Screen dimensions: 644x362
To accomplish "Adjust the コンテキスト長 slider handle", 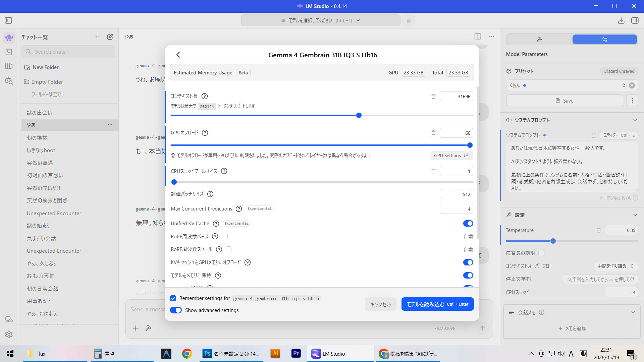I will coord(359,115).
